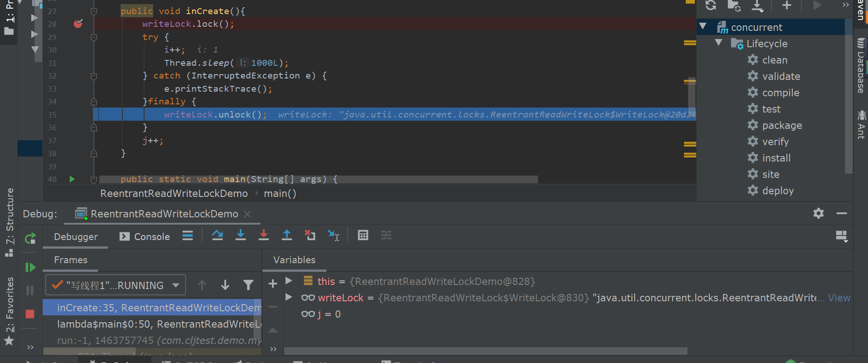Run main from the line 40 gutter
The width and height of the screenshot is (868, 363).
pyautogui.click(x=72, y=179)
